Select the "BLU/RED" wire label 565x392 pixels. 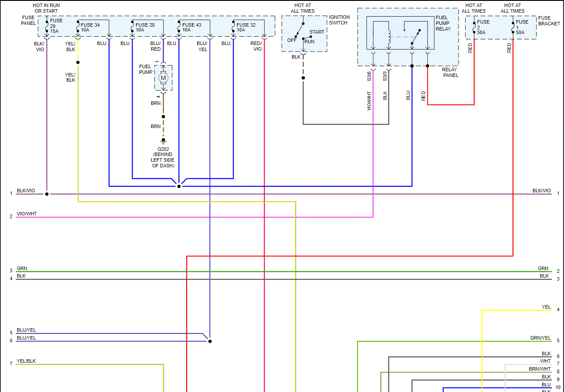[156, 46]
